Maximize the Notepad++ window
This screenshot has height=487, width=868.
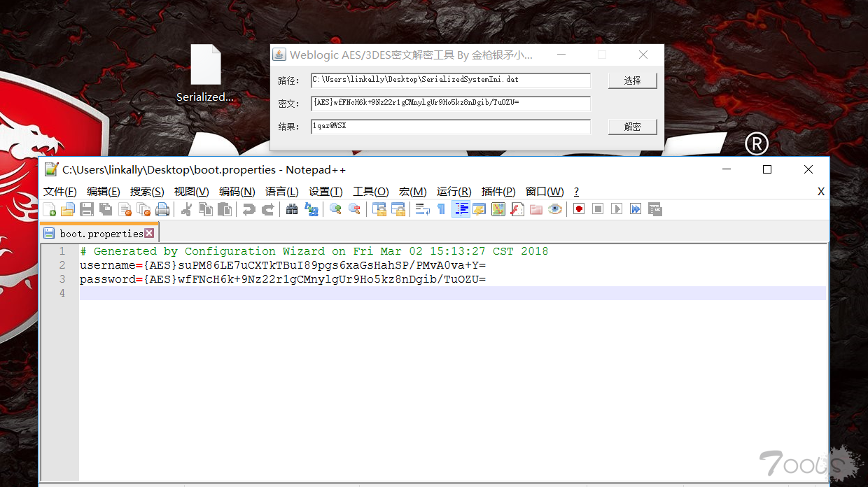(767, 169)
